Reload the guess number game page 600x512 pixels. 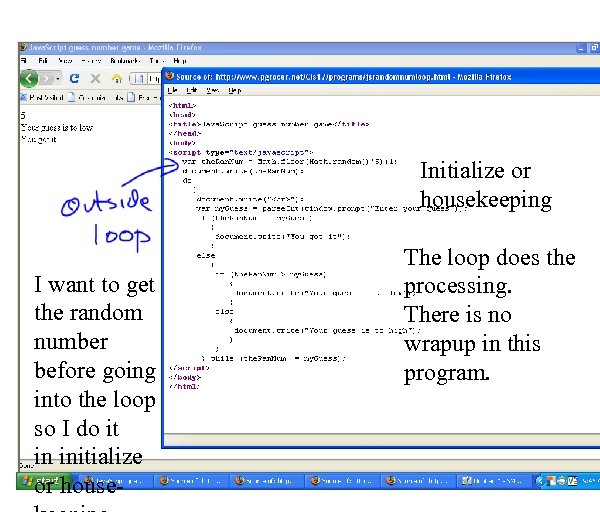[x=75, y=78]
